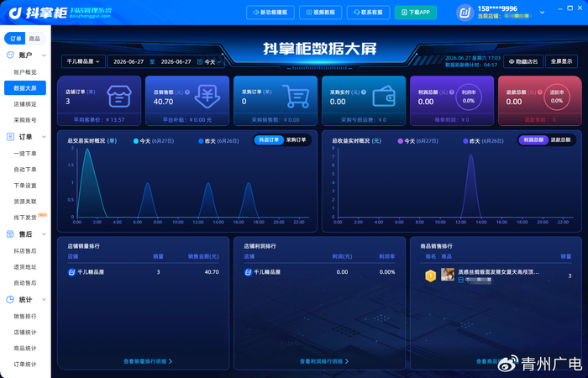
Task: Open 货源关联 in sidebar
Action: point(25,202)
